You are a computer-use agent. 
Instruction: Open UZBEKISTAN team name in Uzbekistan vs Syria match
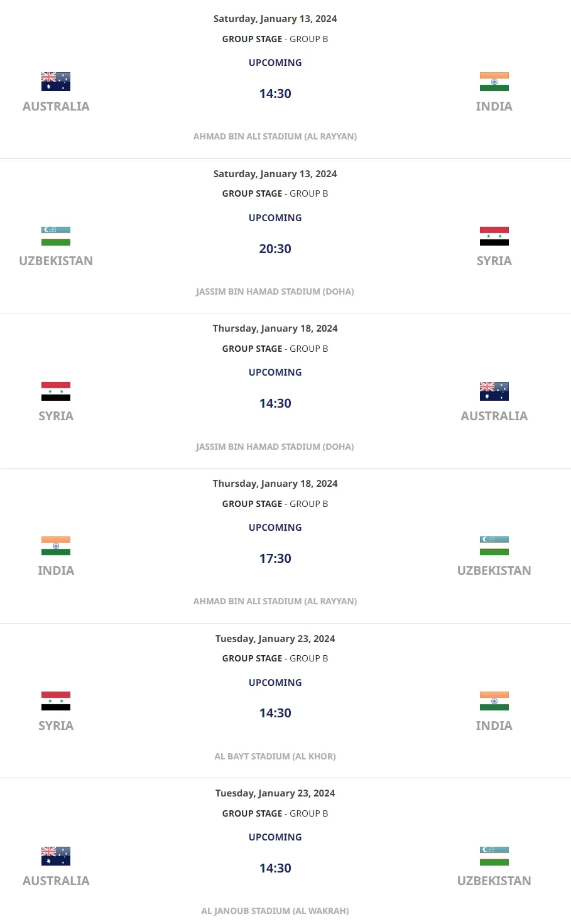click(56, 261)
